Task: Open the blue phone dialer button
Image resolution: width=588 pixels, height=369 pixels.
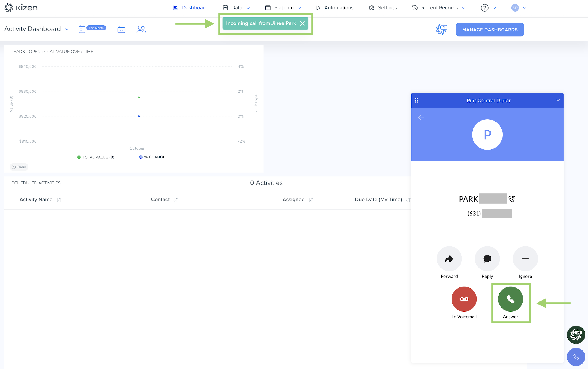Action: (576, 357)
